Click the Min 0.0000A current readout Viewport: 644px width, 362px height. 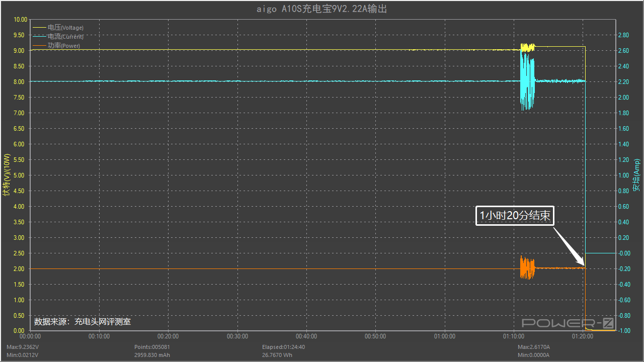click(x=533, y=355)
